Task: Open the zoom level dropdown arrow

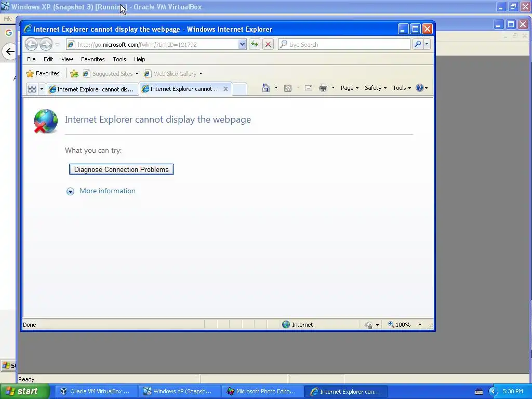Action: [420, 325]
